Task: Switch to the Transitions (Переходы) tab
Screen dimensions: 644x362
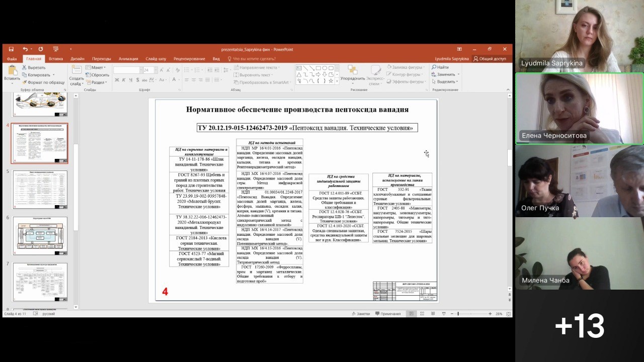Action: coord(102,59)
